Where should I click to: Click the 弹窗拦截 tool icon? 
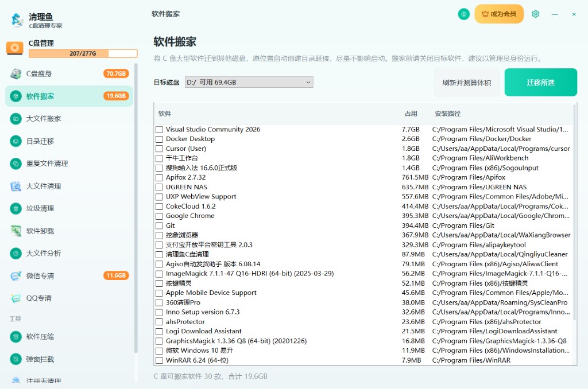[16, 359]
